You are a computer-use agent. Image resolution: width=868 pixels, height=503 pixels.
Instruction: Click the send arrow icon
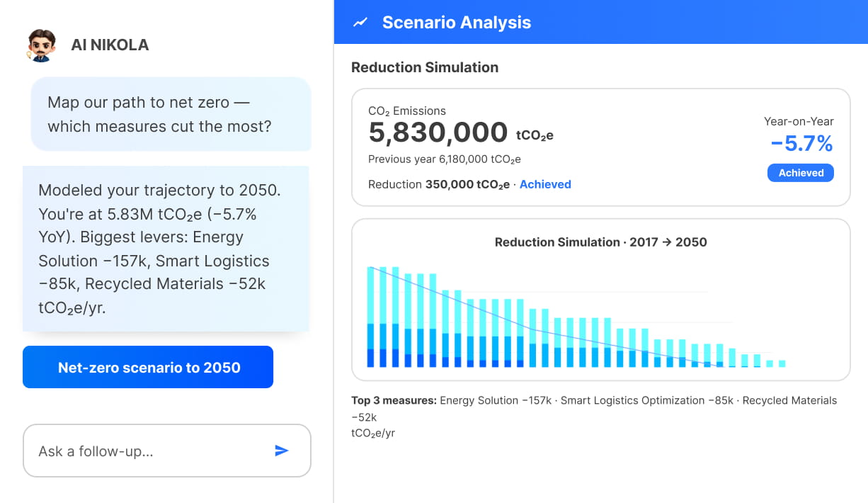click(x=282, y=451)
